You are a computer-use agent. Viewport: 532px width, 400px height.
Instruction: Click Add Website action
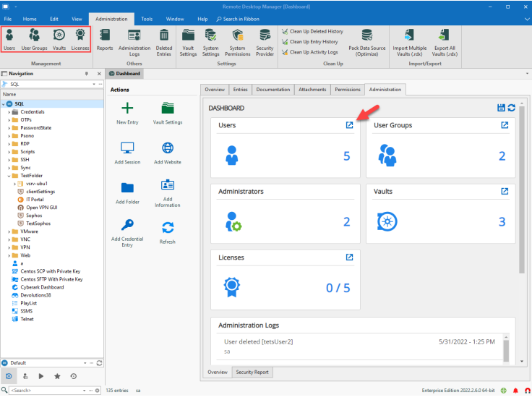[168, 153]
